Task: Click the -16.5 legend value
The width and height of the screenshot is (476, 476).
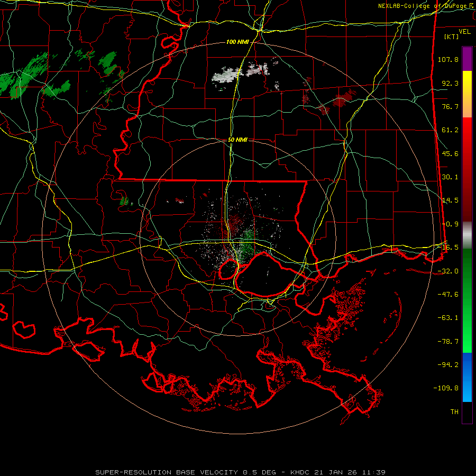Action: [x=448, y=248]
